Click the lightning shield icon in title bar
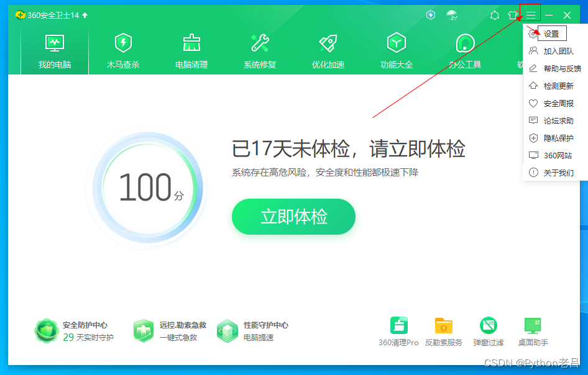This screenshot has width=588, height=375. pyautogui.click(x=431, y=15)
